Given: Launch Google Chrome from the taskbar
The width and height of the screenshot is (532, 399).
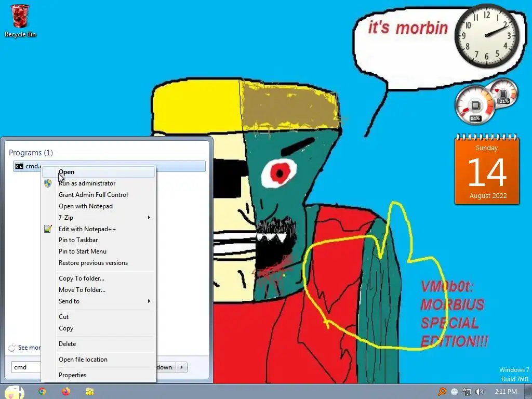Looking at the screenshot, I should tap(42, 392).
